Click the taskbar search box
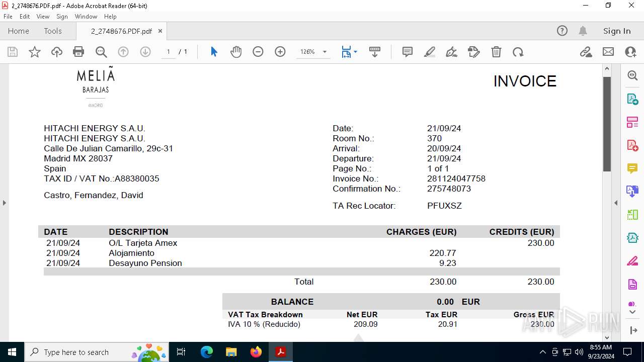The width and height of the screenshot is (644, 362). click(97, 352)
